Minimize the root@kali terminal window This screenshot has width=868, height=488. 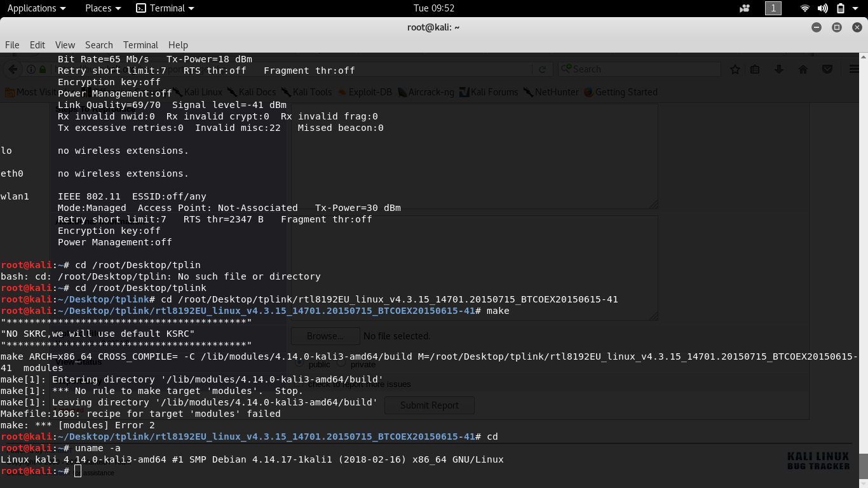(x=817, y=27)
